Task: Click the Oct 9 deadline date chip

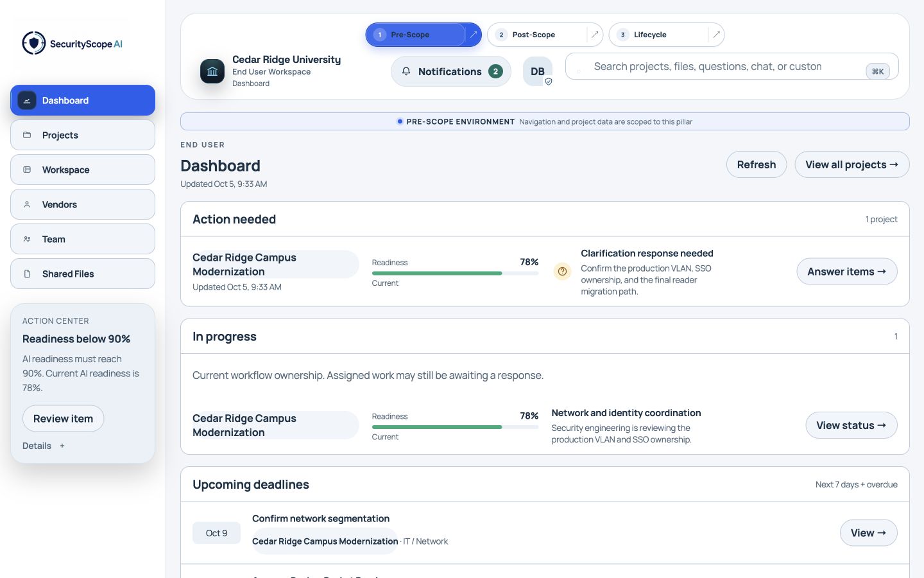Action: [x=216, y=533]
